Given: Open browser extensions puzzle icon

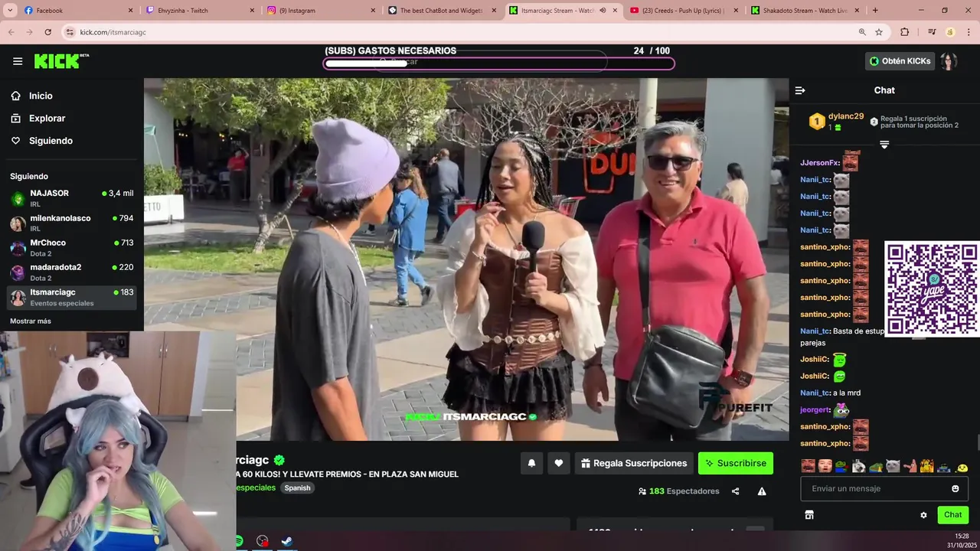Looking at the screenshot, I should (905, 32).
